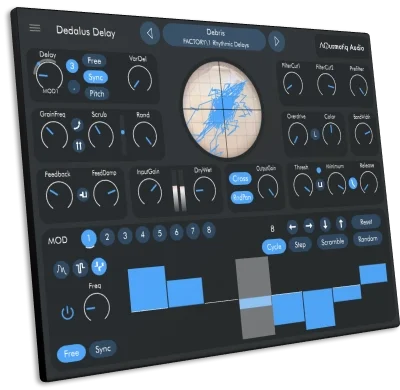The width and height of the screenshot is (400, 390).
Task: Toggle the Cross feedback button
Action: (240, 179)
